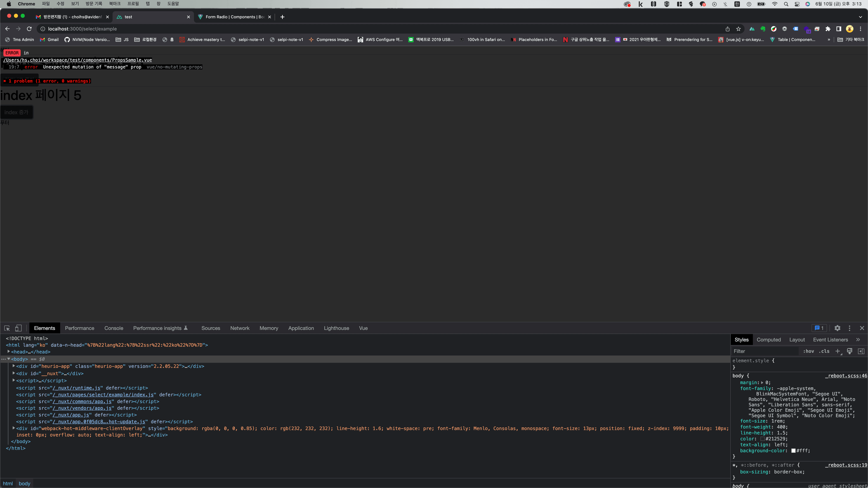868x488 pixels.
Task: Open the _nuxt/runtime.js script link
Action: 76,388
